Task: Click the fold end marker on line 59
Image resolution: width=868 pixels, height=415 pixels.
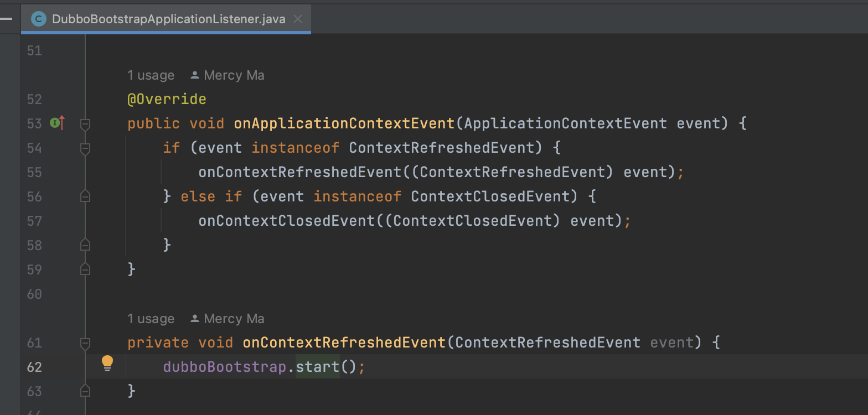Action: (85, 269)
